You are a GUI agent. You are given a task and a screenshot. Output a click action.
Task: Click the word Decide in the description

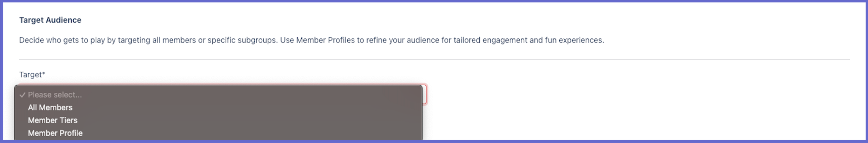pos(31,40)
